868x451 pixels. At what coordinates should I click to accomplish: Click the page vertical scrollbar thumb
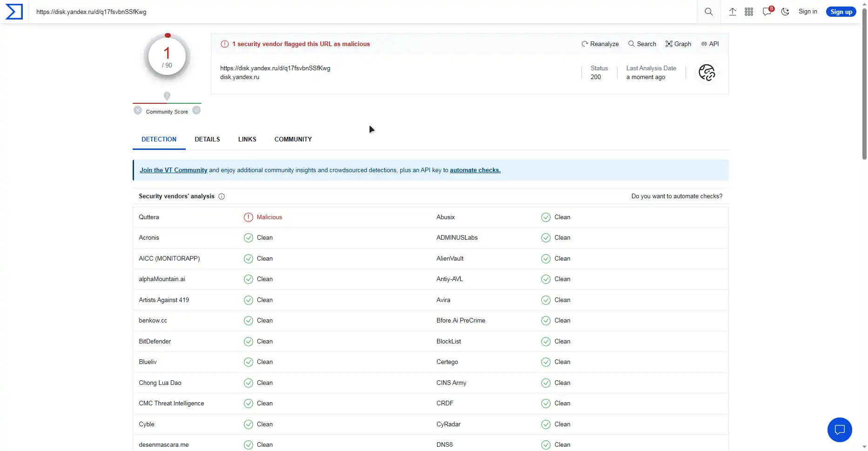tap(864, 84)
